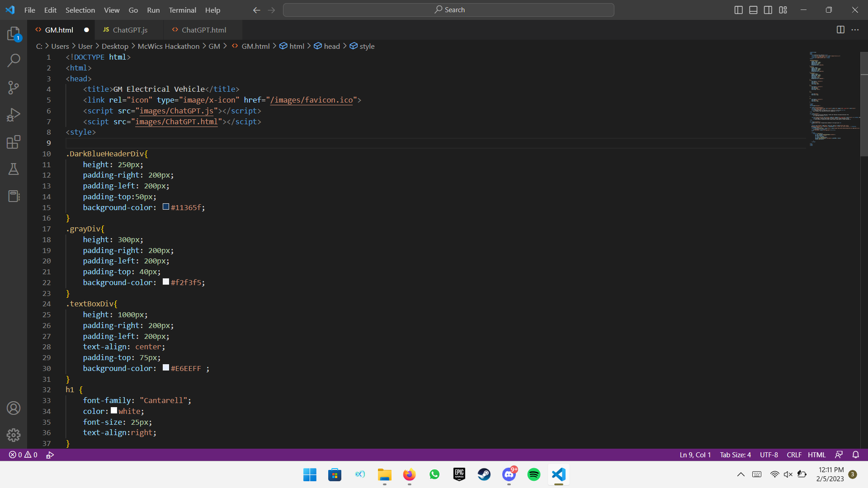Open the Testing flask icon view
Viewport: 868px width, 488px height.
coord(14,169)
